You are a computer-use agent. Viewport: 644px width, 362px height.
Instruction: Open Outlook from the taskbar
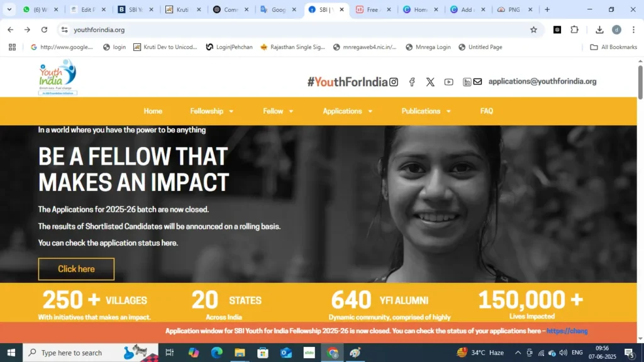click(x=286, y=353)
